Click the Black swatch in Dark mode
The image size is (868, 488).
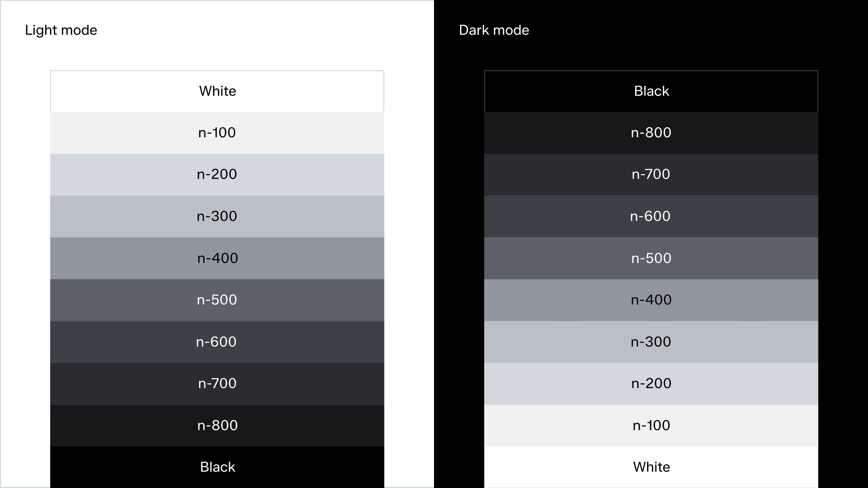pos(651,91)
